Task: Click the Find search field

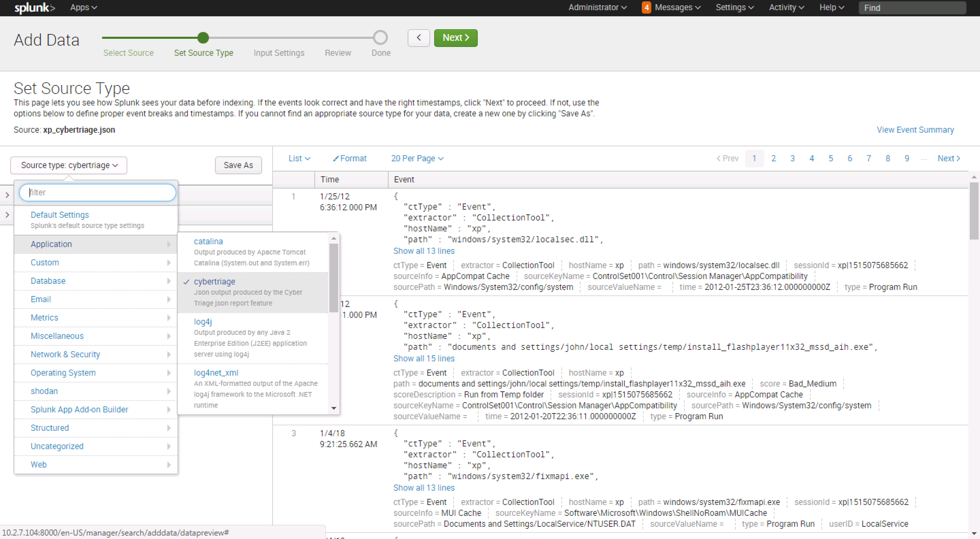Action: pos(912,8)
